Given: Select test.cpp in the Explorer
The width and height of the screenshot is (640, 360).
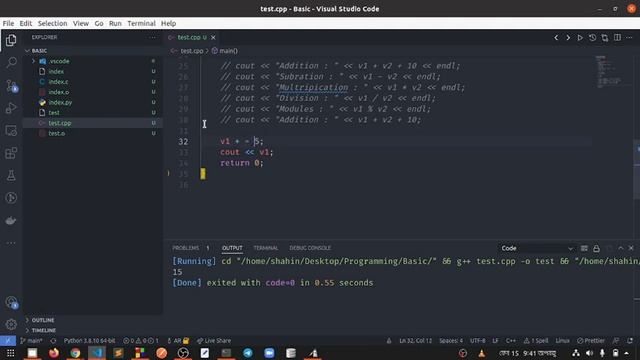Looking at the screenshot, I should pyautogui.click(x=93, y=123).
